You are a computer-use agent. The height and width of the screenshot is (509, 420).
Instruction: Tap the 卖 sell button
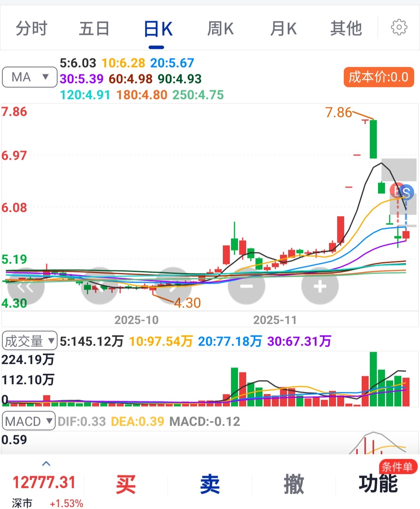[x=210, y=485]
